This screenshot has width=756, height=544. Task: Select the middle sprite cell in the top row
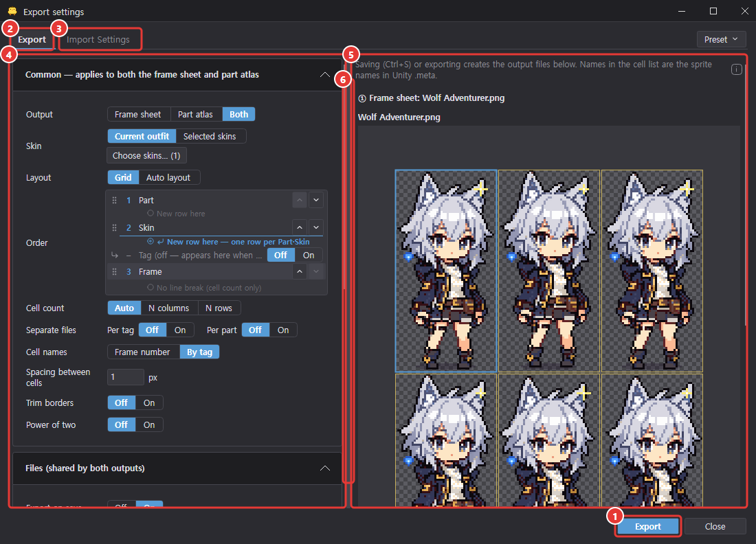(549, 271)
